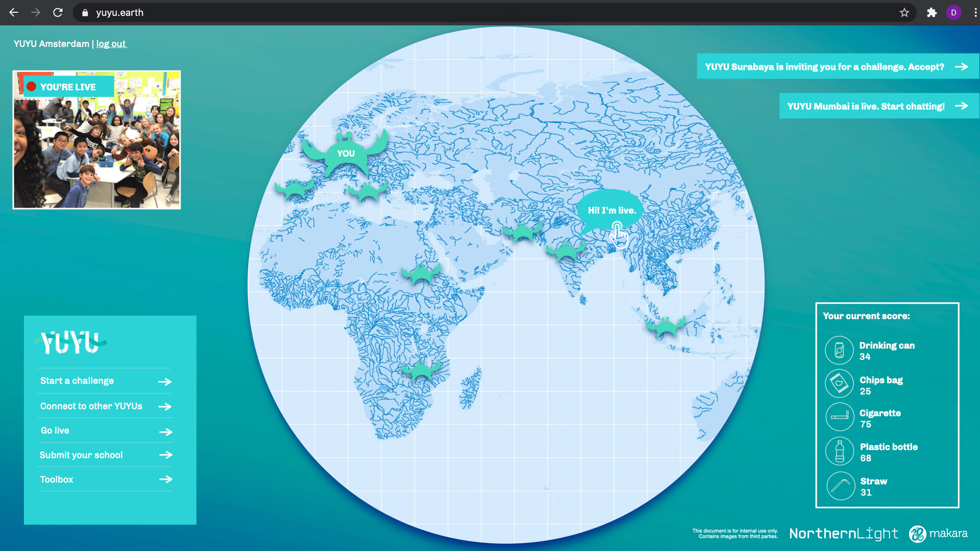The image size is (980, 551).
Task: Click the browser forward arrow
Action: click(x=36, y=12)
